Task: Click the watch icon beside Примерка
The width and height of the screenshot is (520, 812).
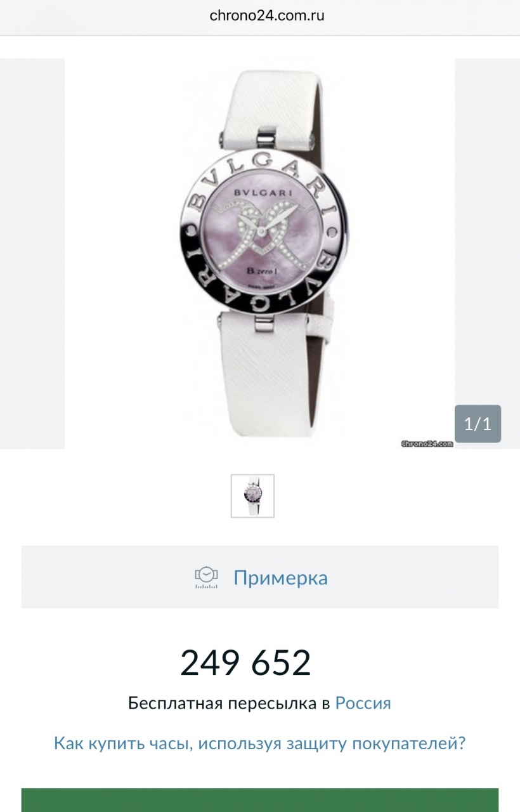Action: pyautogui.click(x=206, y=577)
